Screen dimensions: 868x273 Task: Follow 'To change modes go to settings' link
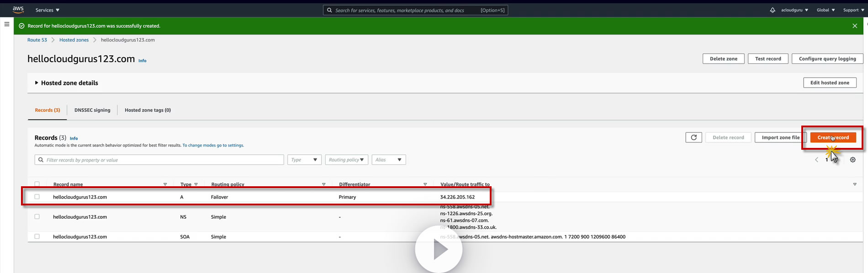pos(213,145)
